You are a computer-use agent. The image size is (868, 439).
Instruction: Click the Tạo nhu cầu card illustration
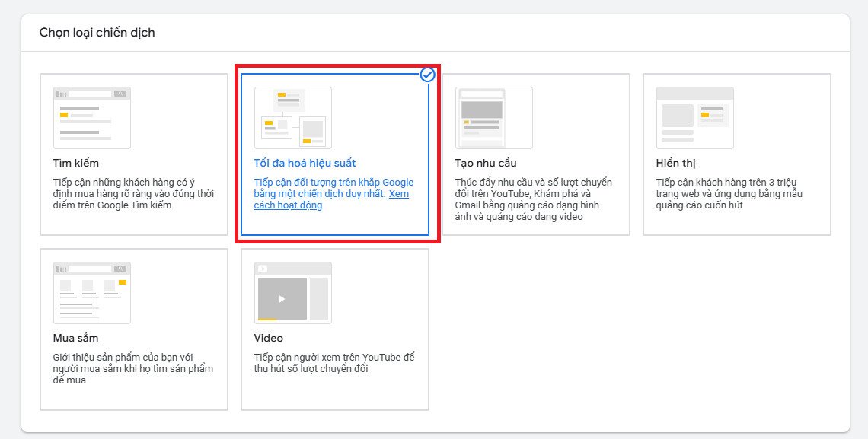[x=493, y=116]
